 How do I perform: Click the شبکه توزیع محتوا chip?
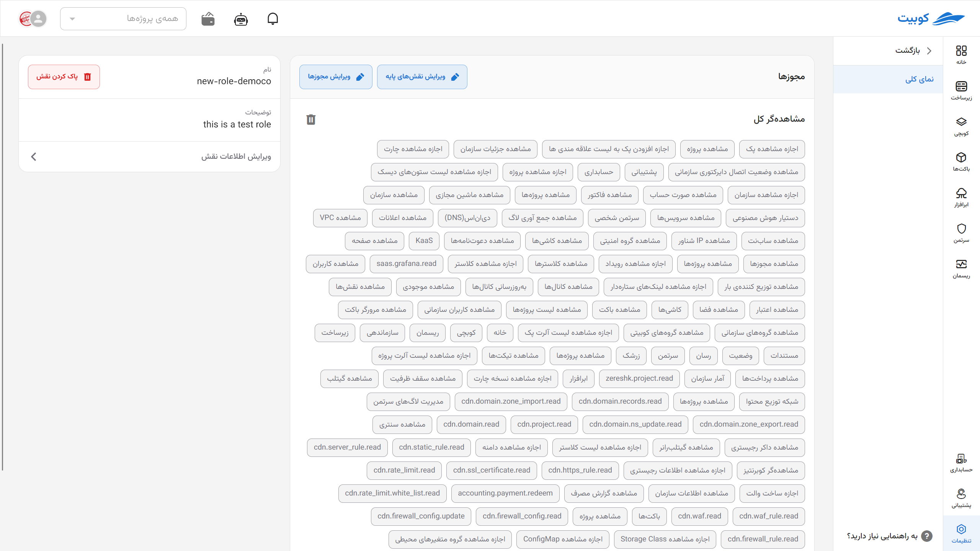coord(772,402)
